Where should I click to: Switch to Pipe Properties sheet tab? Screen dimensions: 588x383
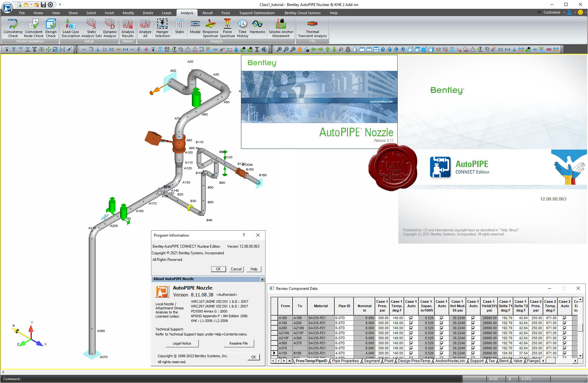coord(345,361)
